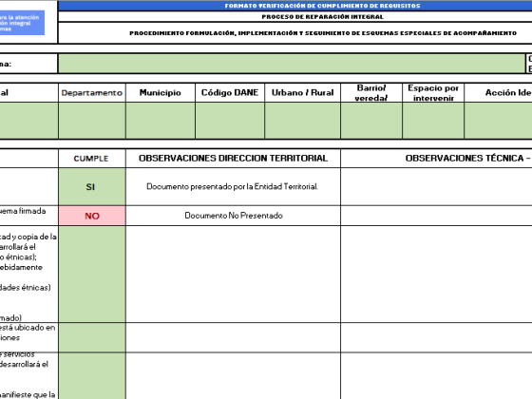Select the 'Departamento' column header

[92, 93]
